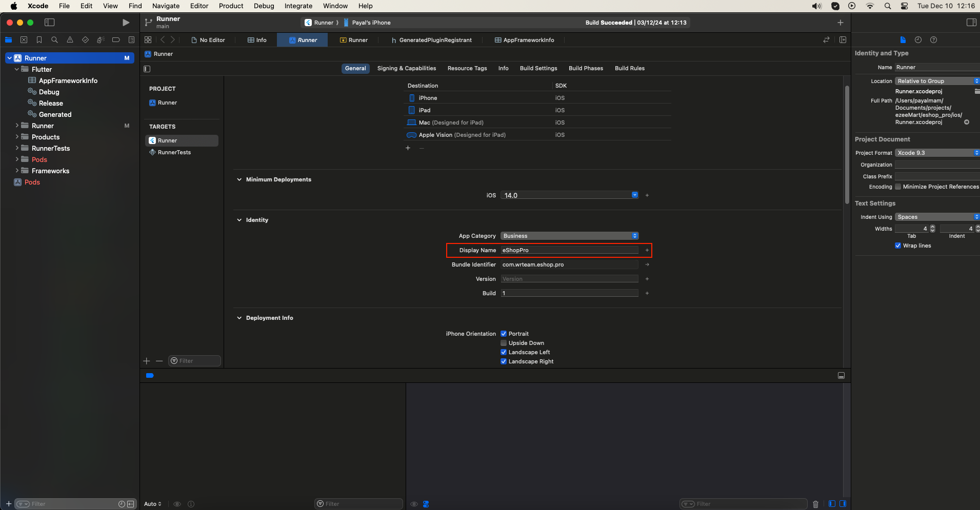Switch to Signing & Capabilities tab
Screen dimensions: 980x510
407,68
